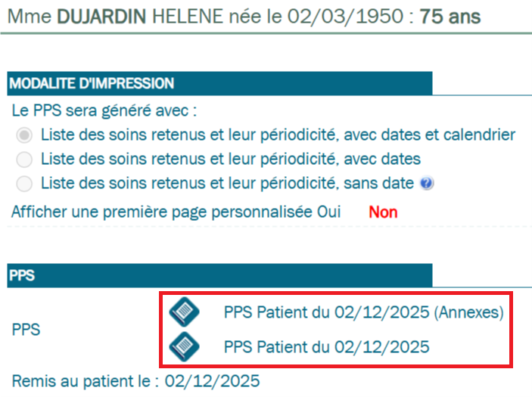
Task: Click the 'MODALITE D'IMPRESSION' section header
Action: [x=92, y=83]
